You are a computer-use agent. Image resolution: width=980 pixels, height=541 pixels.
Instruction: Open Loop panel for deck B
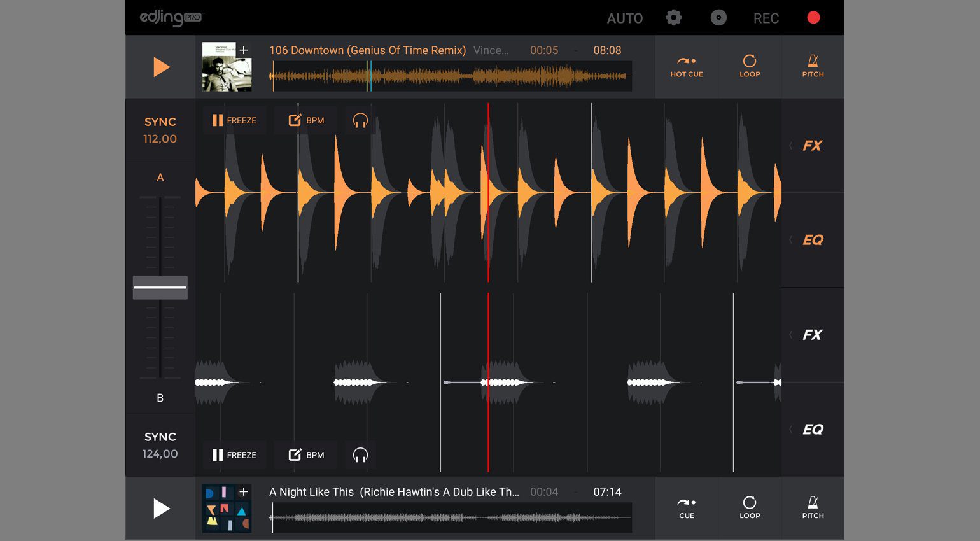click(750, 509)
